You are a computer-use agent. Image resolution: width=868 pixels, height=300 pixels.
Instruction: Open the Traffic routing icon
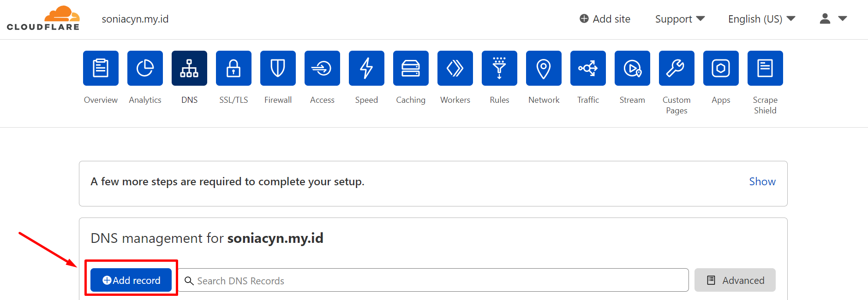[588, 68]
